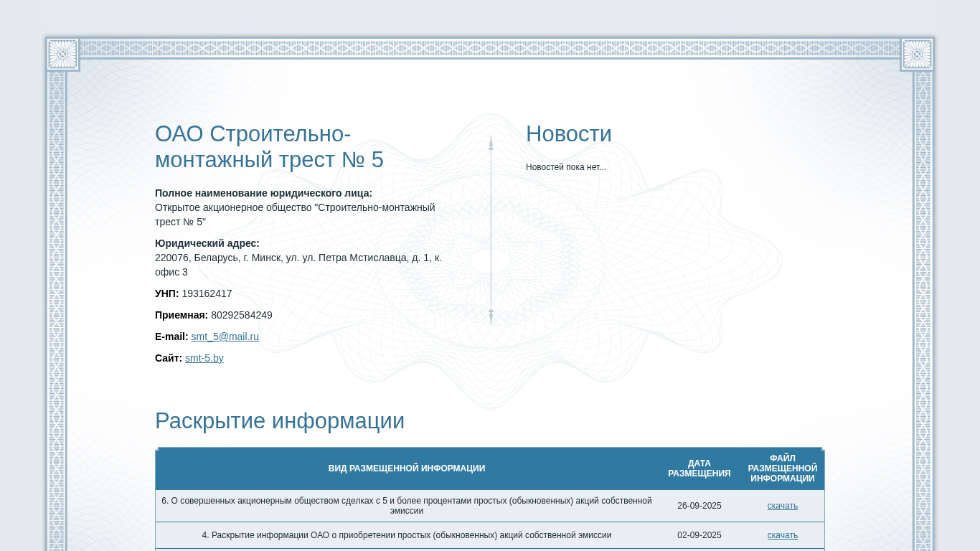The height and width of the screenshot is (551, 980).
Task: Click the 'ФАЙЛ РАЗМЕЩЕННОЙ ИНФОРМАЦИИ' column header
Action: click(x=783, y=468)
